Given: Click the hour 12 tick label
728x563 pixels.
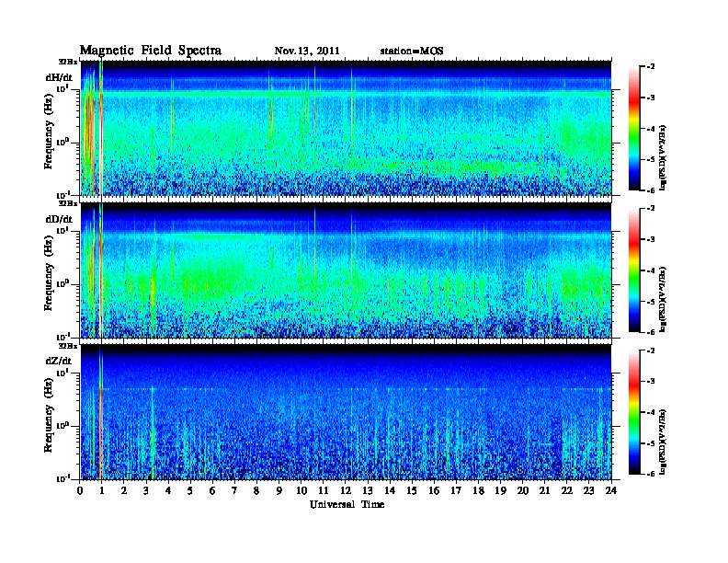Looking at the screenshot, I should pos(346,490).
